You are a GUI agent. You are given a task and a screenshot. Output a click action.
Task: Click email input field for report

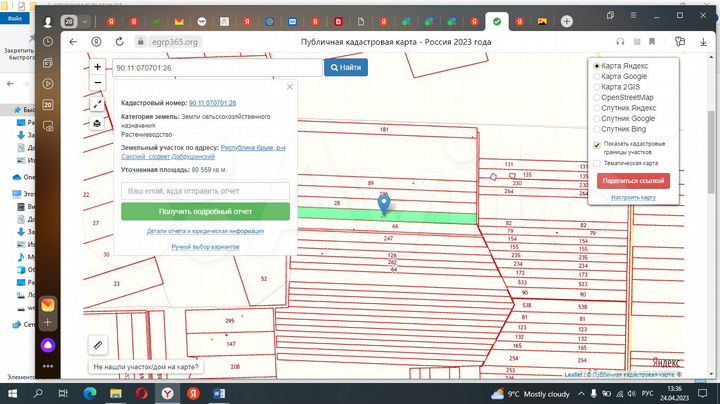(205, 191)
